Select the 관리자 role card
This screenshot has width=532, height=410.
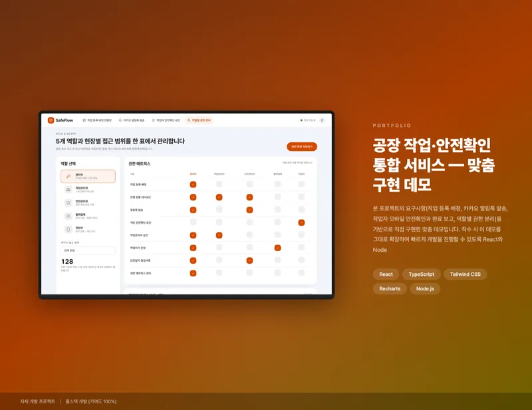[88, 176]
